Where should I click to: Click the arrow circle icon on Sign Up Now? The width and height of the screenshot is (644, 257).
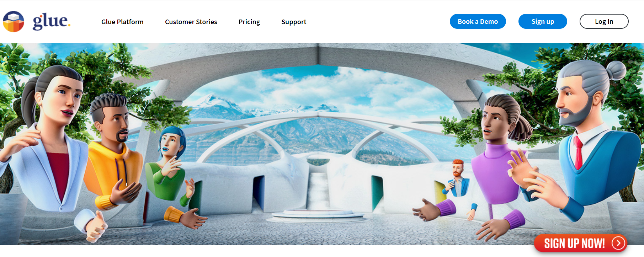click(x=618, y=243)
